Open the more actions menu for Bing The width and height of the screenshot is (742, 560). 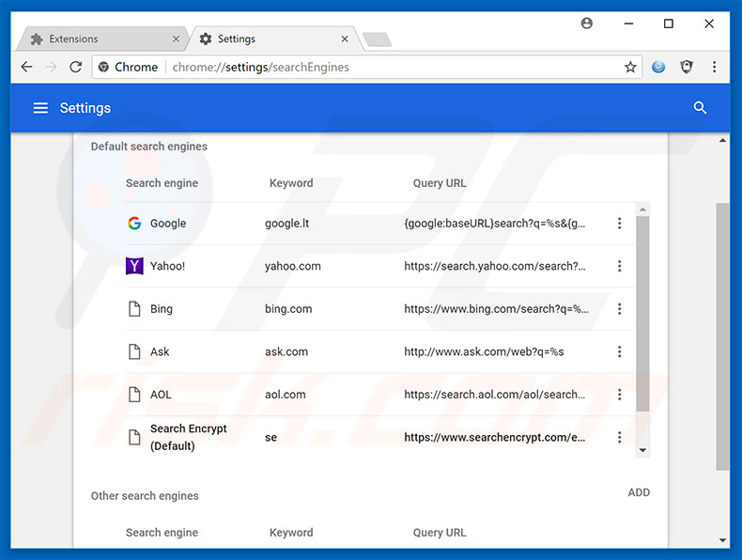(619, 309)
